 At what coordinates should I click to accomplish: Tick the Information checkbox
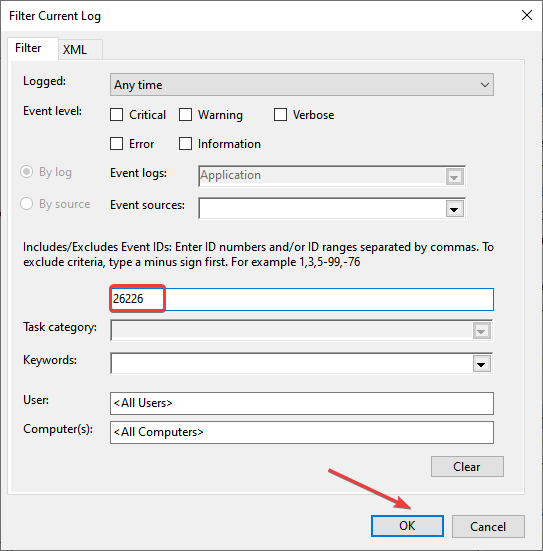[185, 143]
